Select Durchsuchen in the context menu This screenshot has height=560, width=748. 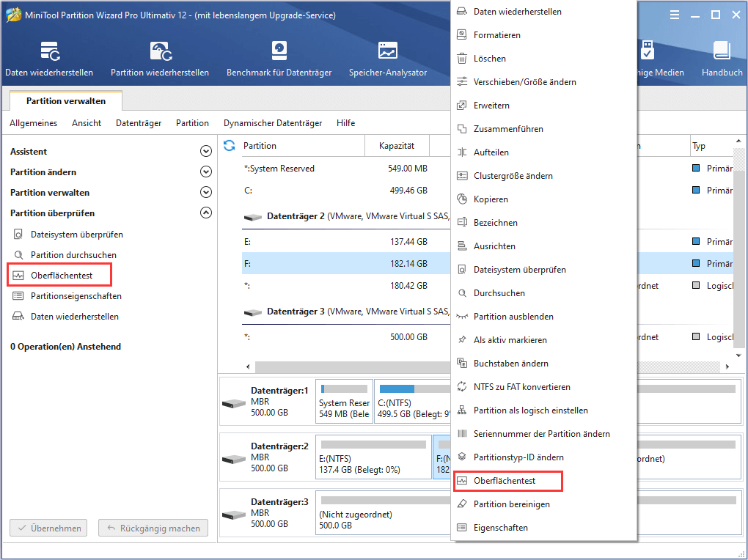tap(499, 292)
